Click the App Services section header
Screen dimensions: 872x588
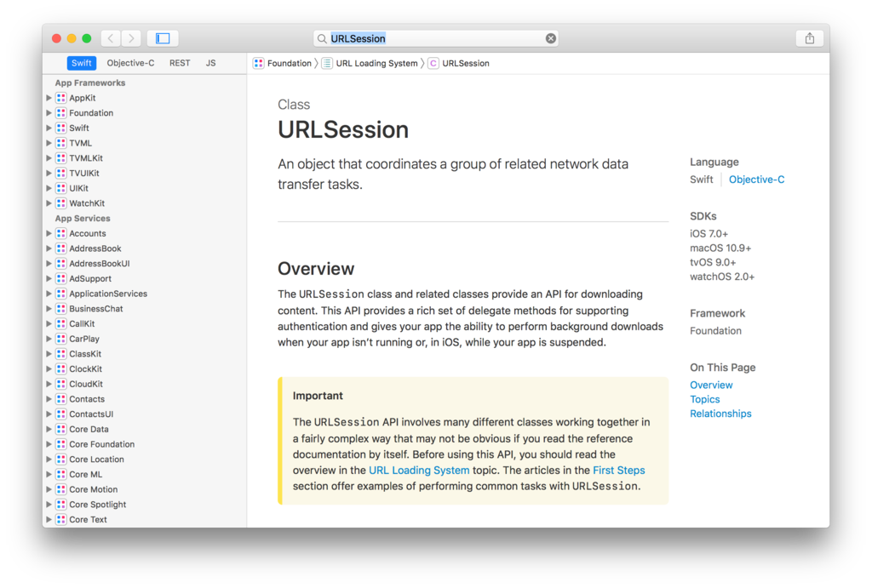click(x=83, y=219)
